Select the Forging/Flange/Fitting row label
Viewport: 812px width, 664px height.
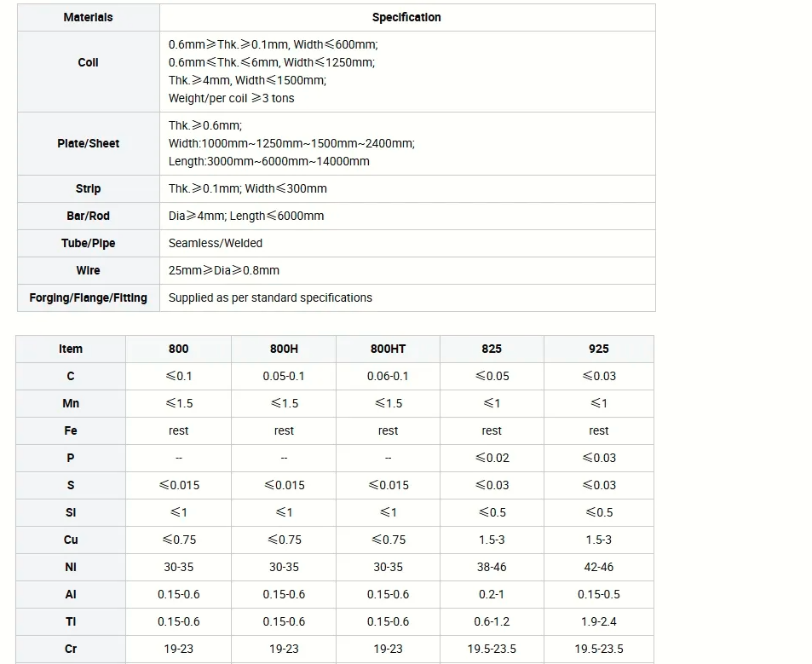pos(88,297)
